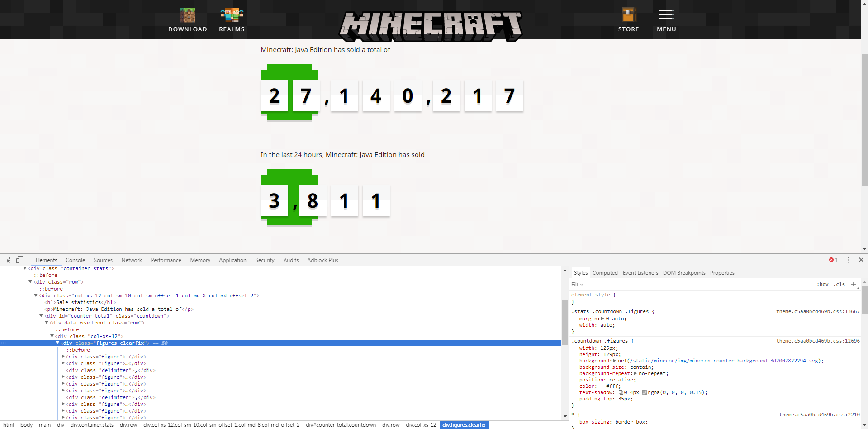
Task: Open the text-shadow shadow editor icon
Action: click(x=621, y=392)
